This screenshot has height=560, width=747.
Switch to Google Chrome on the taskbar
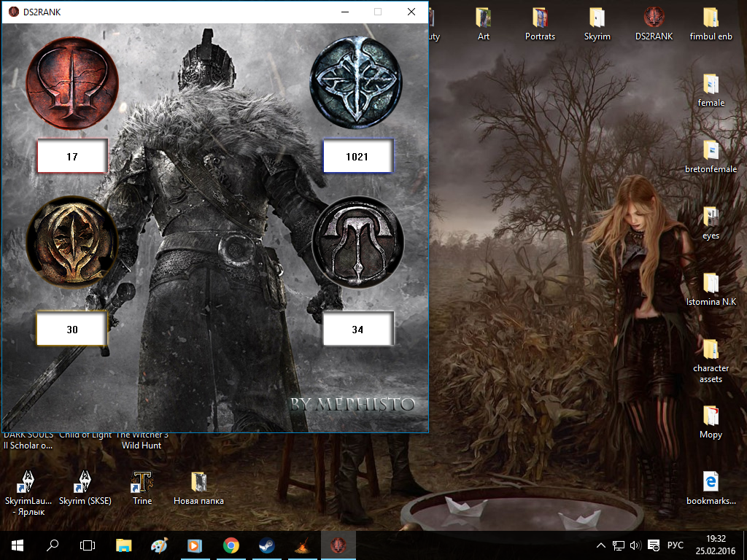pyautogui.click(x=231, y=545)
